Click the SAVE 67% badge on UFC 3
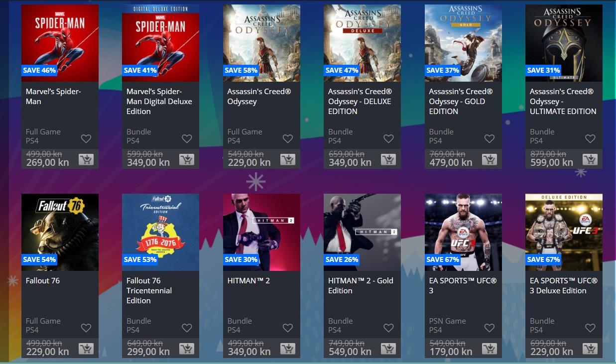Viewport: 616px width, 364px height. click(443, 259)
